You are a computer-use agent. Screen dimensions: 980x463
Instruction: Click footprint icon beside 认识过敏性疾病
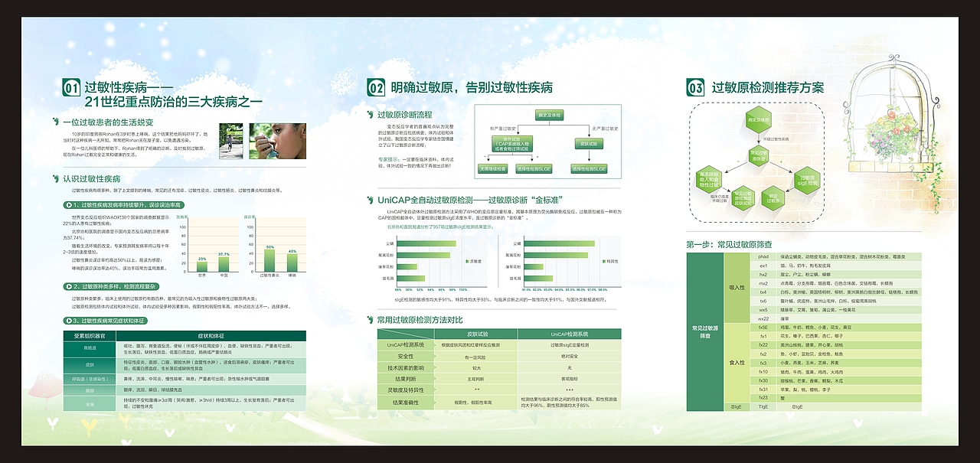[x=56, y=178]
